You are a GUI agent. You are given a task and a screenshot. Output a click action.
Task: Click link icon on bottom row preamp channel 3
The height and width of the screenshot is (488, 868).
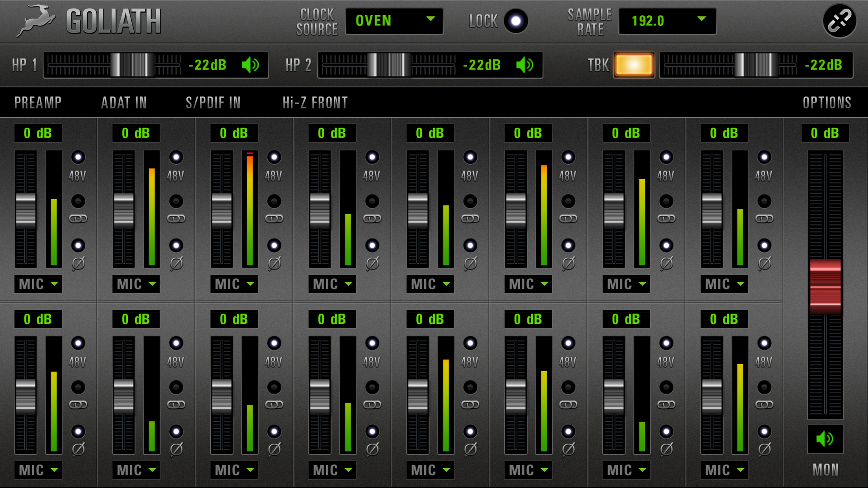(x=274, y=405)
